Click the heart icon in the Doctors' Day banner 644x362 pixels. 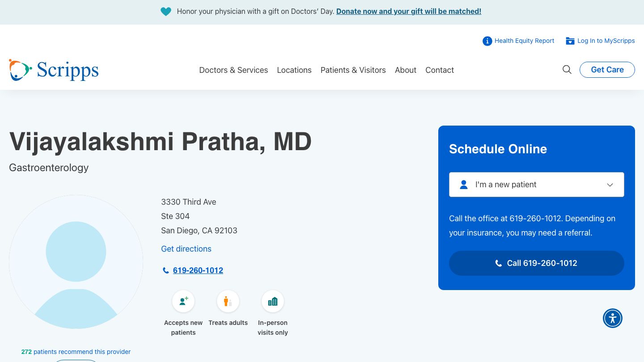tap(166, 12)
